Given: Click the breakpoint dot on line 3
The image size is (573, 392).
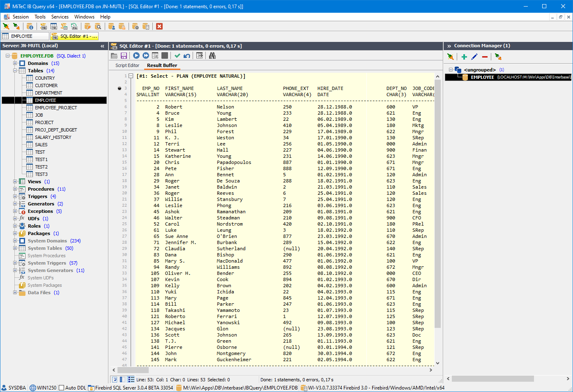Looking at the screenshot, I should click(x=120, y=88).
